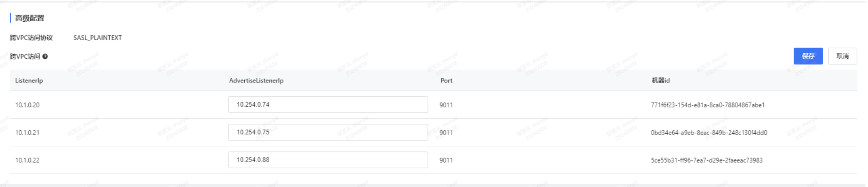Select the Port column header
Screen dimensions: 868x187
(446, 80)
